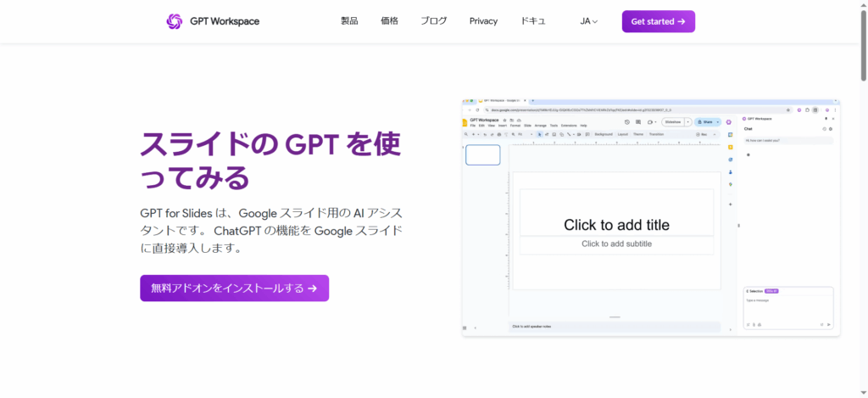The image size is (868, 398).
Task: Click send arrow in chat message box
Action: tap(829, 325)
